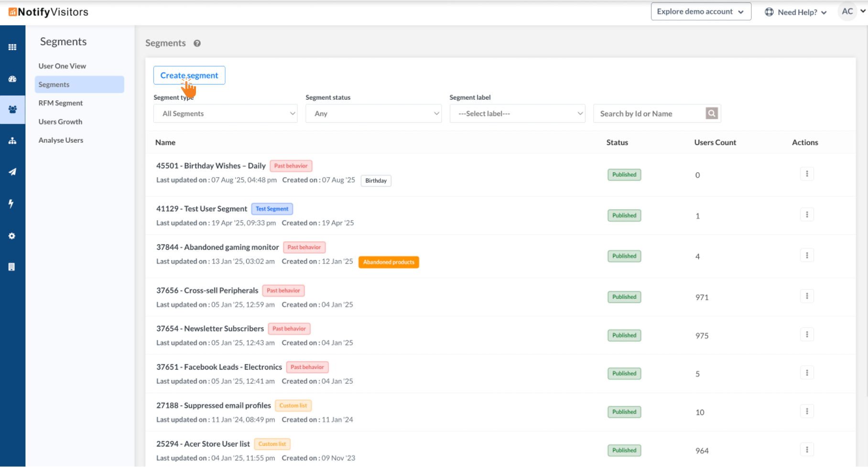Click the Create segment button
This screenshot has width=868, height=467.
(189, 75)
